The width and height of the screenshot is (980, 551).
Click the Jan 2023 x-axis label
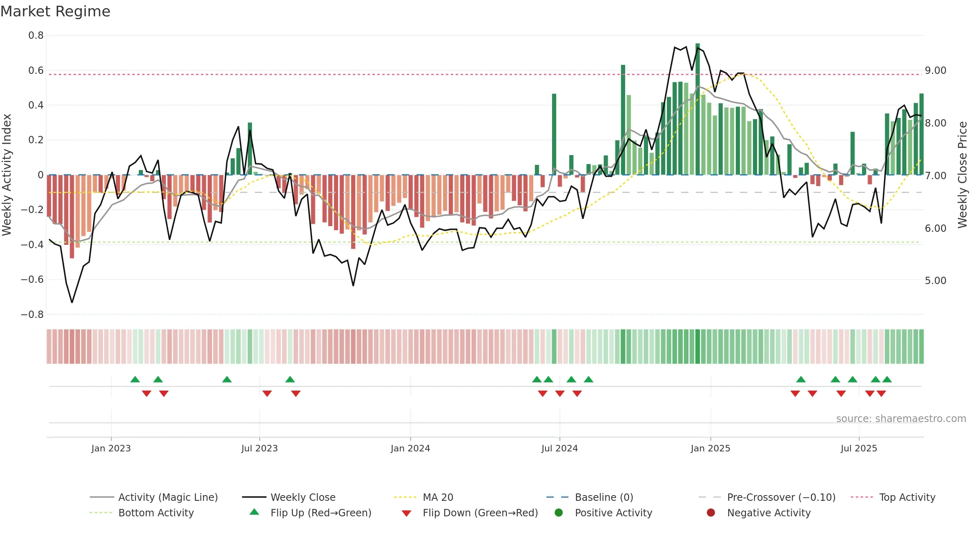(111, 448)
